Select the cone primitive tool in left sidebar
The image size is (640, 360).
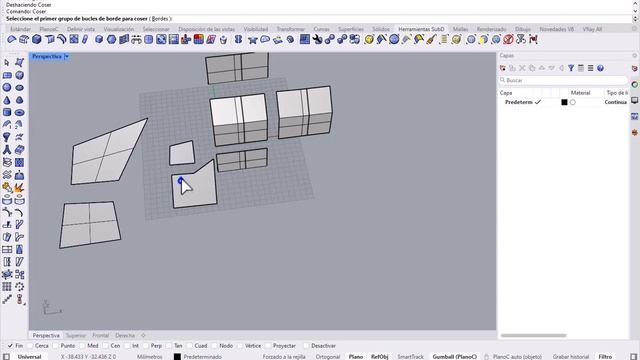7,100
